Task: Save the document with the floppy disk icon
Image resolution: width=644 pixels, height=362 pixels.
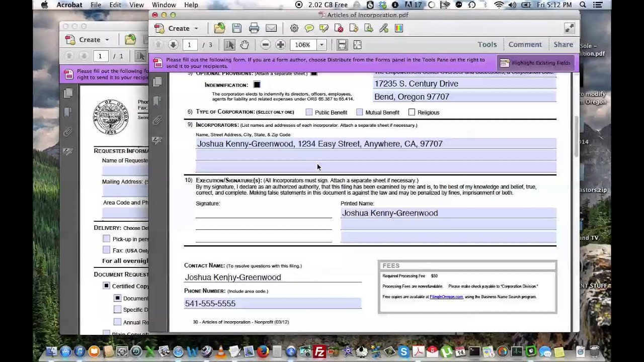Action: click(x=237, y=28)
